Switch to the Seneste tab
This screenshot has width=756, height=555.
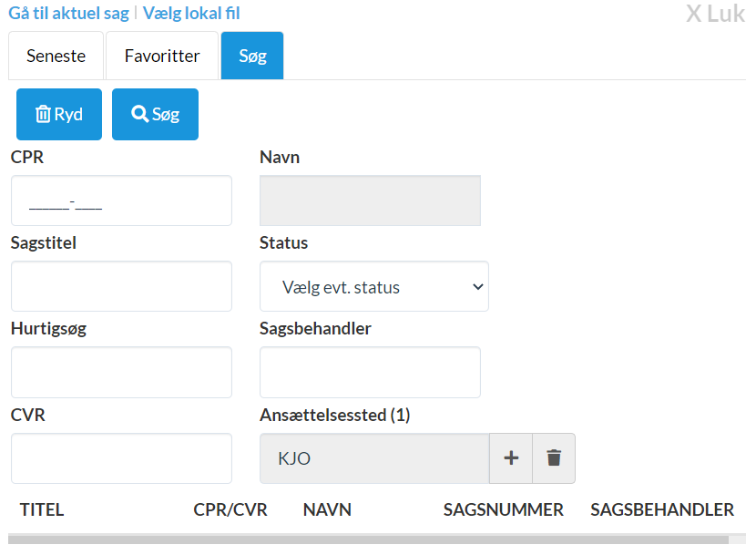pyautogui.click(x=56, y=56)
